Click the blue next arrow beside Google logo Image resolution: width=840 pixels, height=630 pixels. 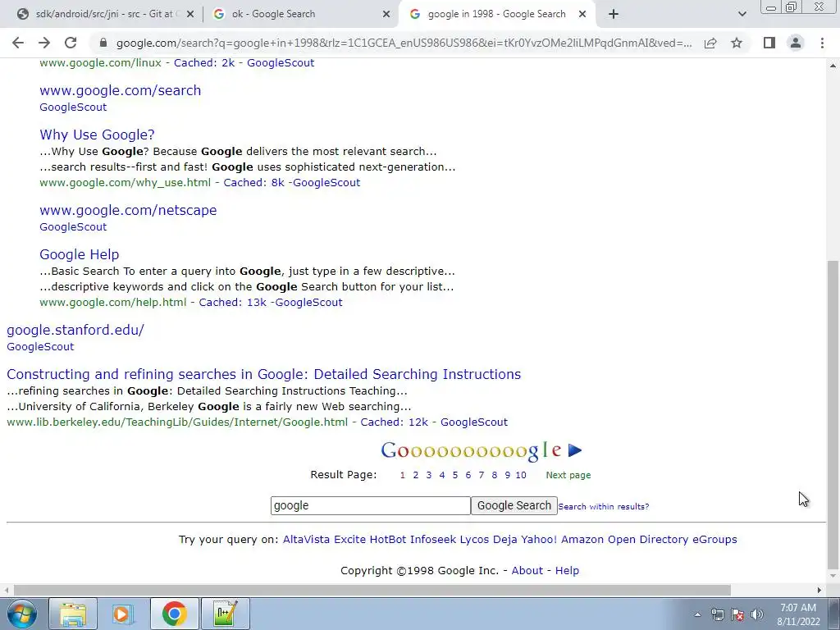point(575,450)
